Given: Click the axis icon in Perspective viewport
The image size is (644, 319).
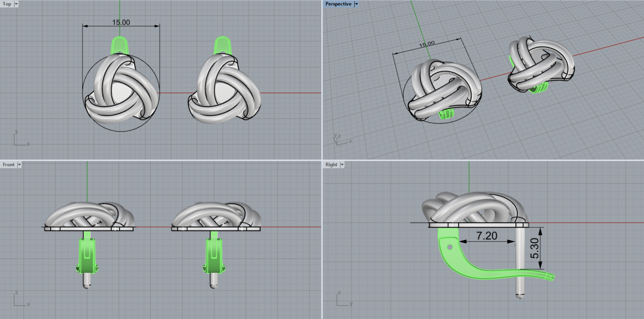Looking at the screenshot, I should (342, 139).
